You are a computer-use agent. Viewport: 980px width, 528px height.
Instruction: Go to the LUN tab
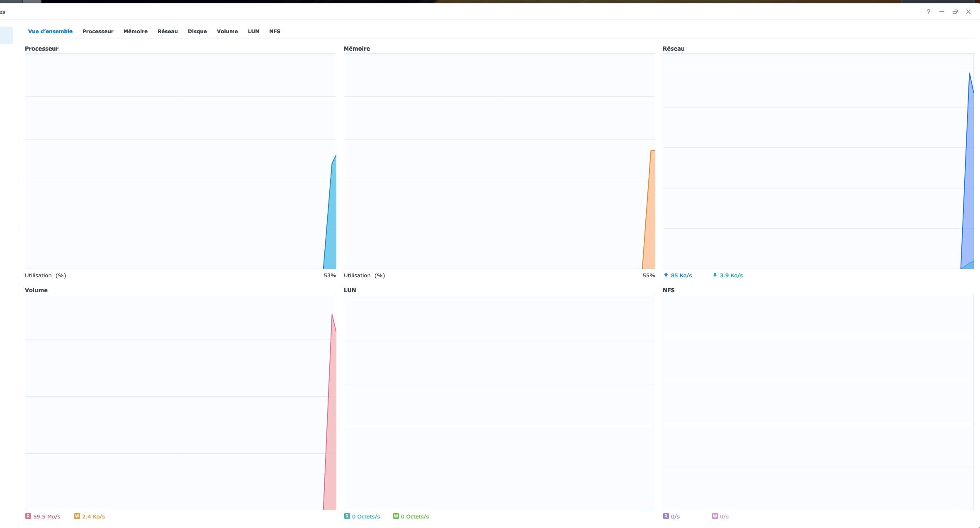tap(253, 32)
